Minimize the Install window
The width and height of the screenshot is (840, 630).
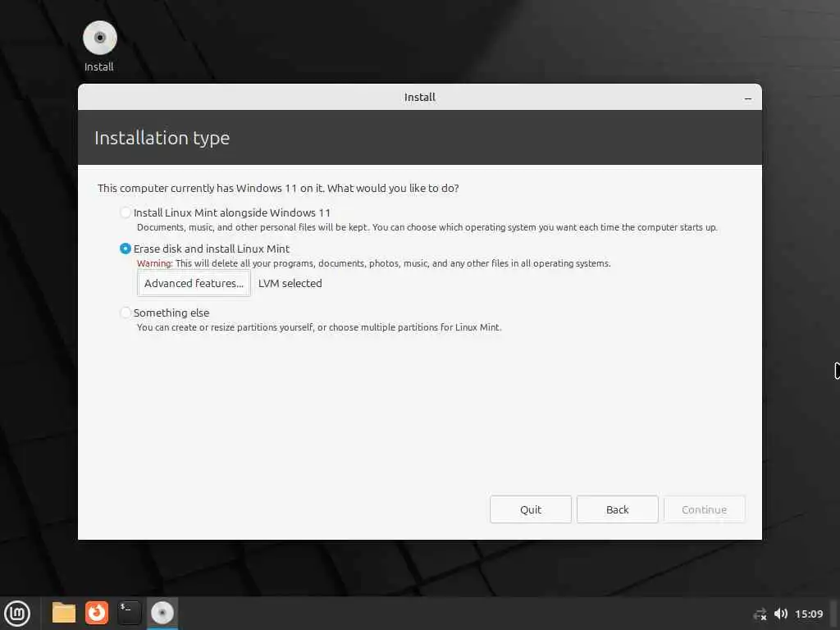(748, 98)
